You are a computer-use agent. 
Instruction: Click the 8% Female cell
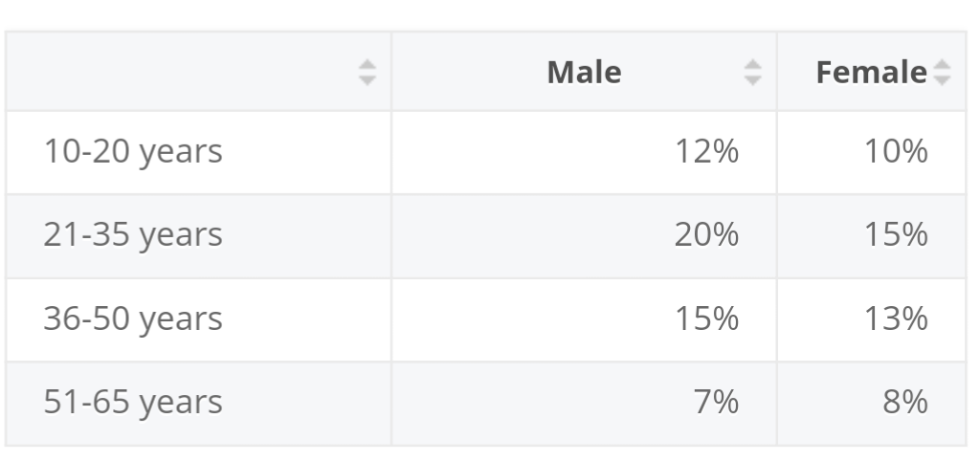(x=871, y=404)
